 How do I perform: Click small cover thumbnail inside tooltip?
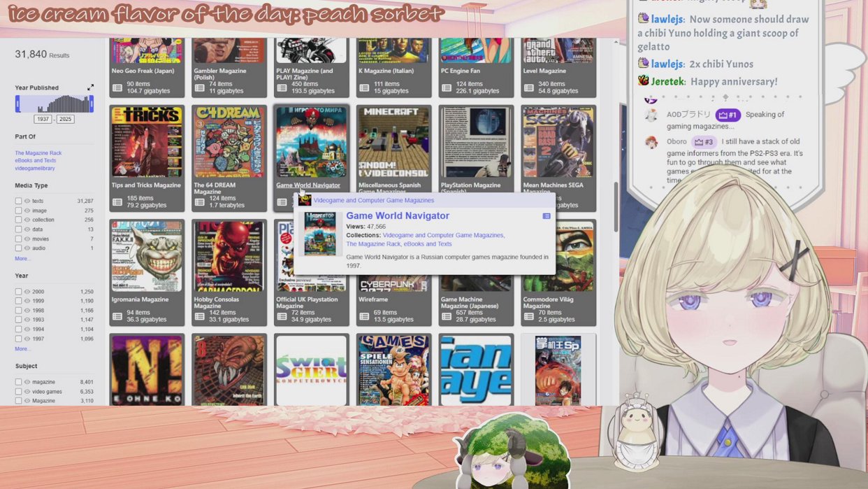pos(320,234)
